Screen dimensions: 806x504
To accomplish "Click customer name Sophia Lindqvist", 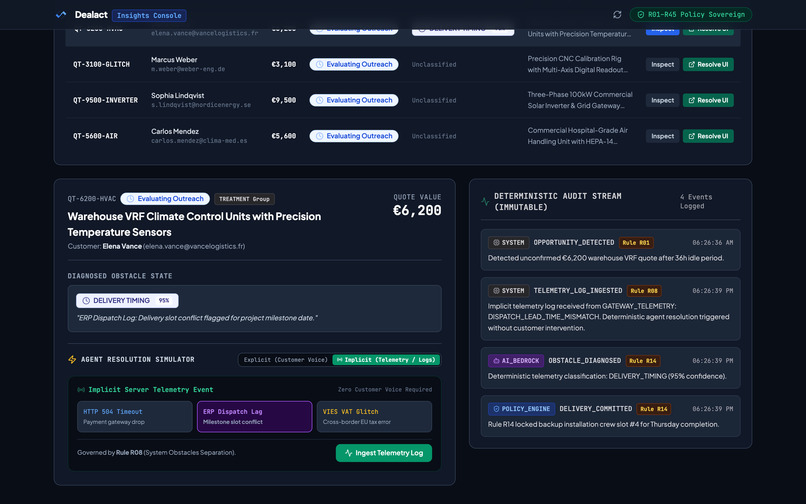I will point(177,96).
